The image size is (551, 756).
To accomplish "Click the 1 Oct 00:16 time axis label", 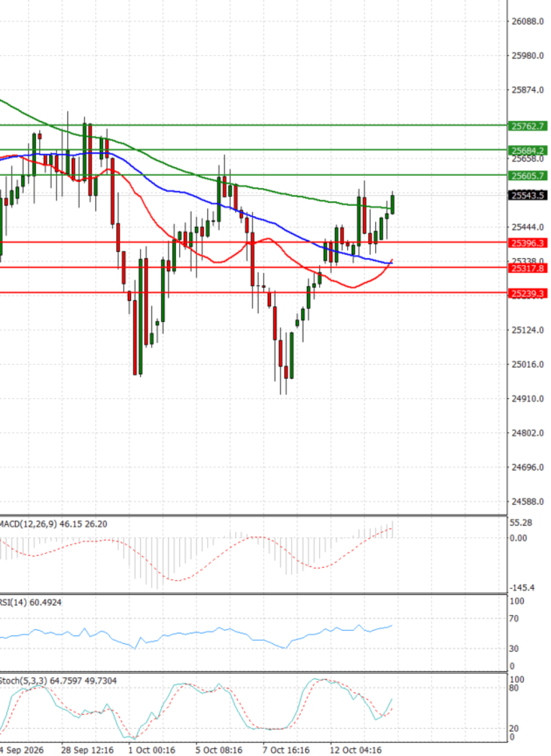I will click(152, 750).
